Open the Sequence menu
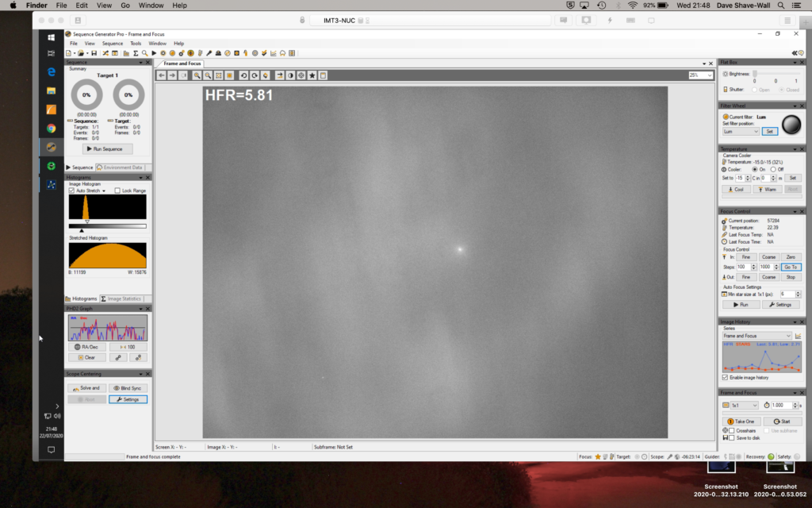The image size is (812, 508). (113, 44)
